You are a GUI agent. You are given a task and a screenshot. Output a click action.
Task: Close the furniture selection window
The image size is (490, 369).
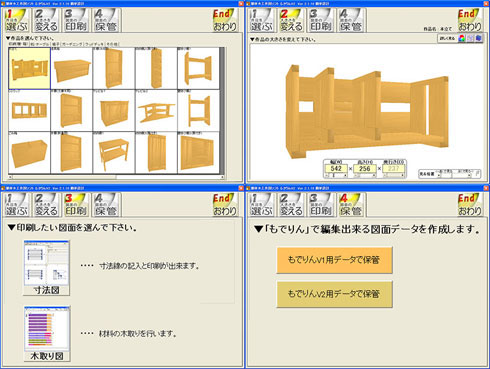[241, 3]
